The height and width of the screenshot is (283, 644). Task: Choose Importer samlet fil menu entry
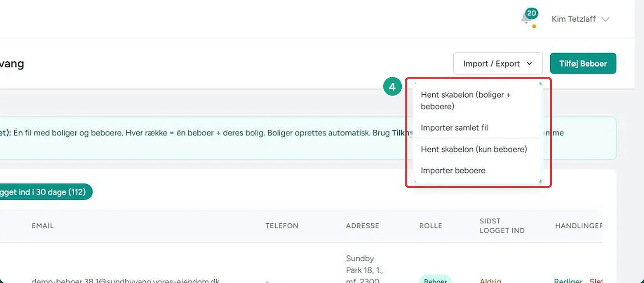[x=477, y=128]
